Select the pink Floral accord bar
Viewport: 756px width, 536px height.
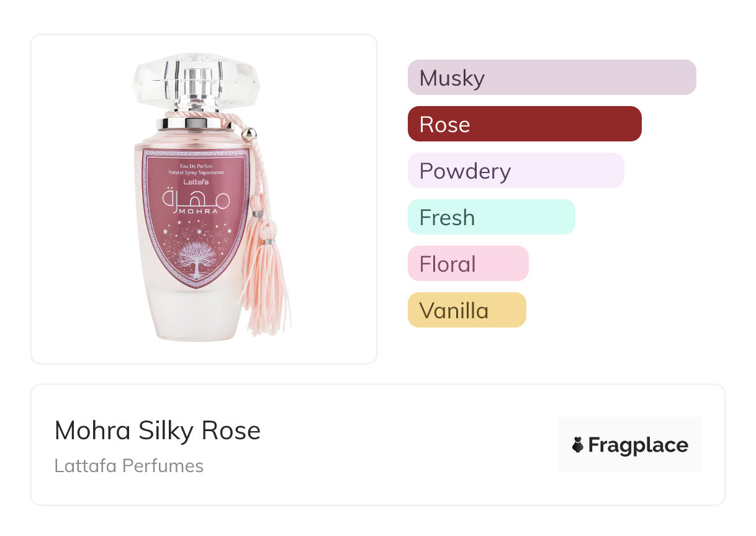(x=467, y=264)
